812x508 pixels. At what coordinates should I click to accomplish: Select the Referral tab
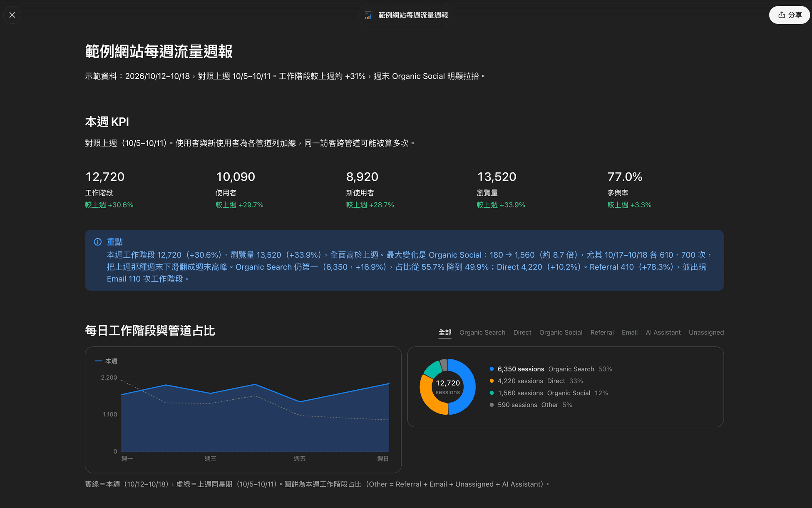(x=602, y=332)
